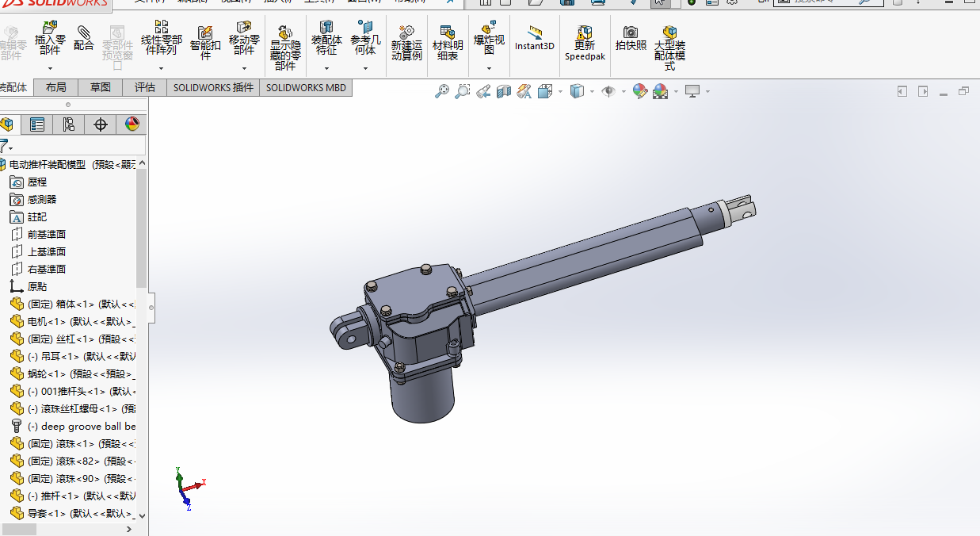Screen dimensions: 980x536
Task: Open 智能扣件 Smart Fasteners tool
Action: (x=205, y=33)
